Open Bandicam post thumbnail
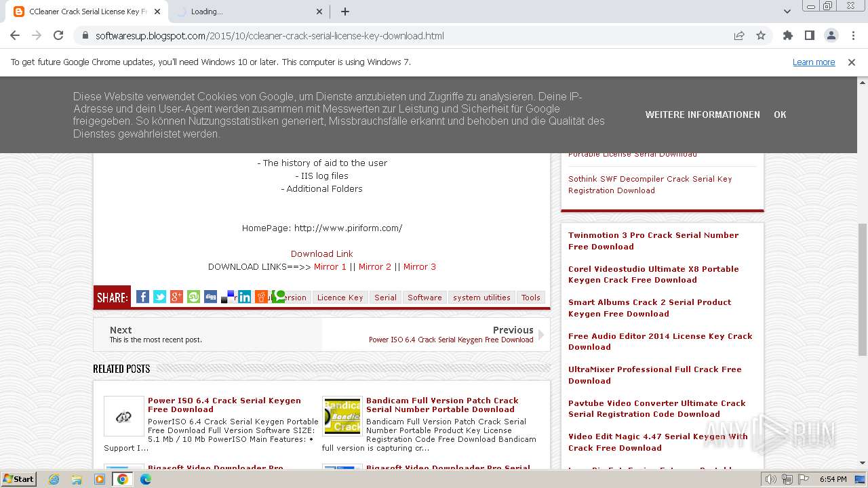 tap(342, 415)
